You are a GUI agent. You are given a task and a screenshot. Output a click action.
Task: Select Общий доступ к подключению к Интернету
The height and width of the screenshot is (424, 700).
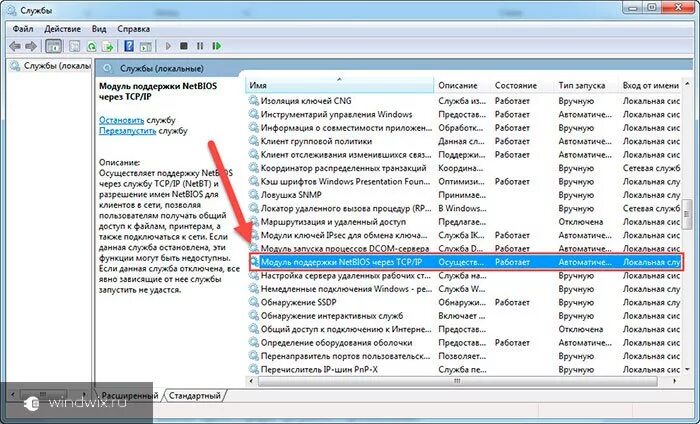point(346,329)
